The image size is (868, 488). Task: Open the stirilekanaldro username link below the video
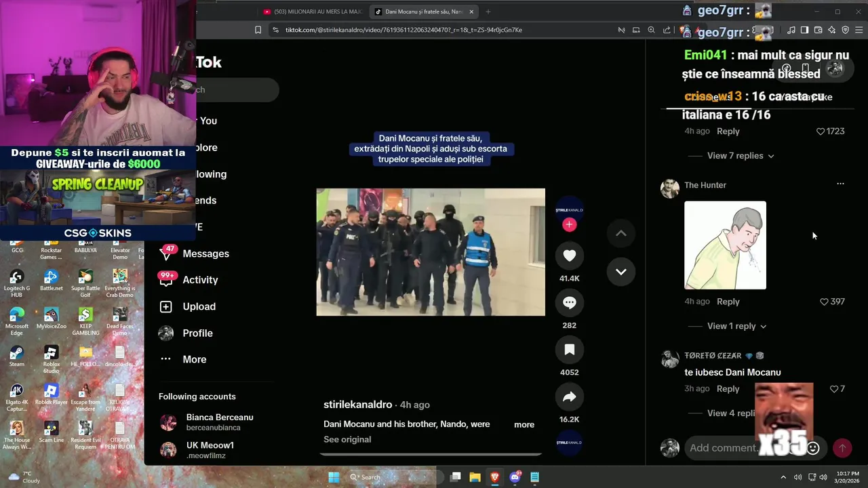click(358, 405)
